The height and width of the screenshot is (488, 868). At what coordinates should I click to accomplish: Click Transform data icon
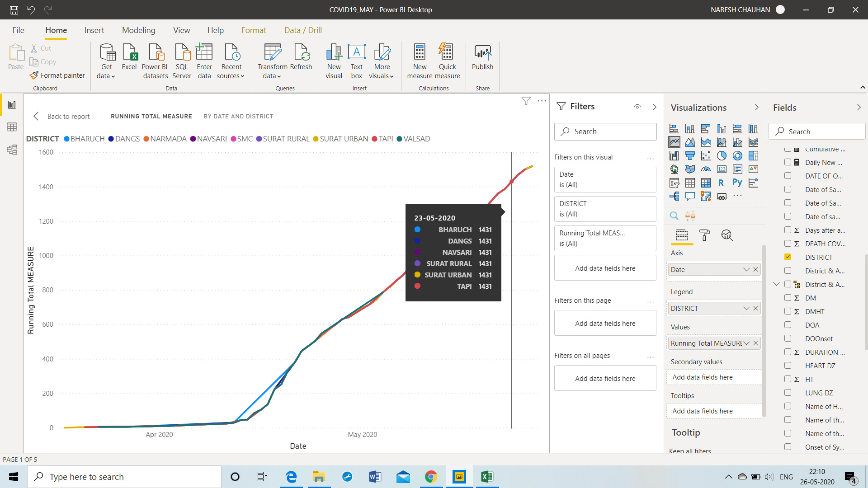(x=273, y=61)
